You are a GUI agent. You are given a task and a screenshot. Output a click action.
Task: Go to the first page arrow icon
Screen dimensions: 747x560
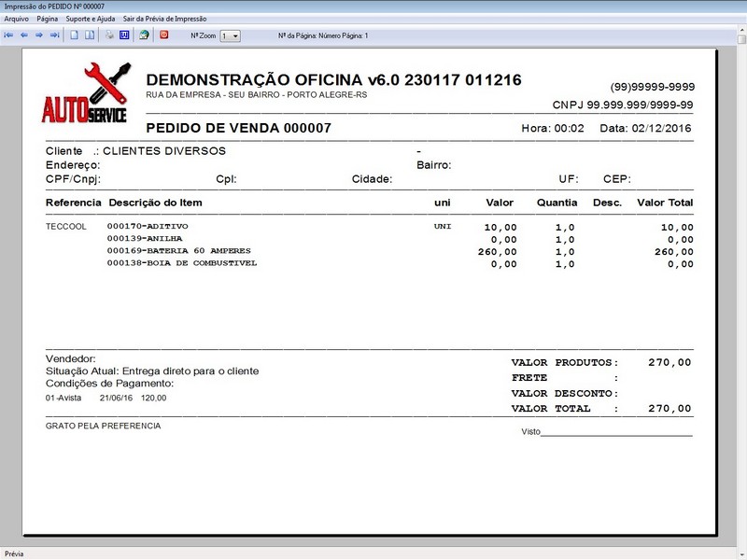[8, 35]
